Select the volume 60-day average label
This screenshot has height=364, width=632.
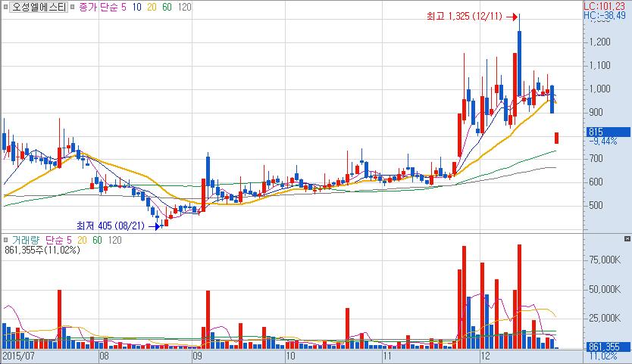click(x=97, y=240)
